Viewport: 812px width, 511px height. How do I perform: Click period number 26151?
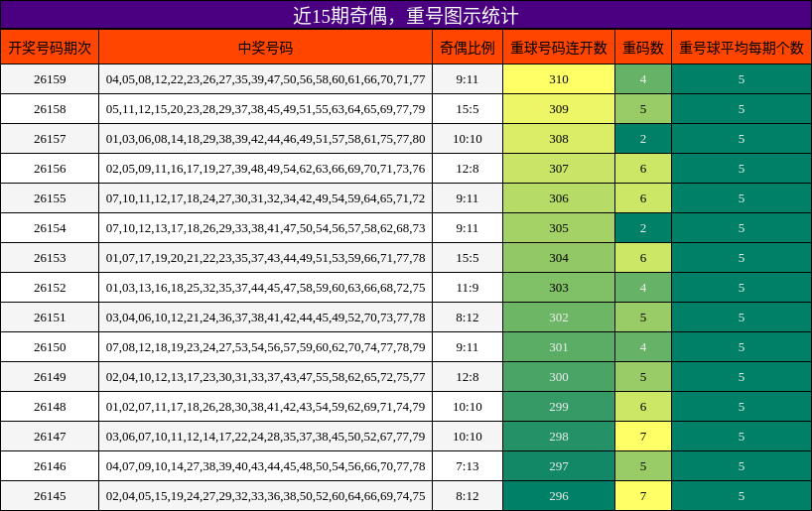50,318
